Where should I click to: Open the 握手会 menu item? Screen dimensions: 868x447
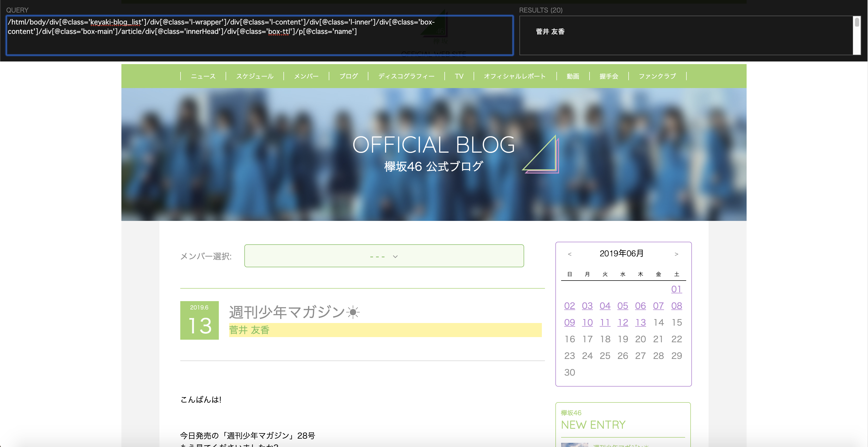[609, 76]
